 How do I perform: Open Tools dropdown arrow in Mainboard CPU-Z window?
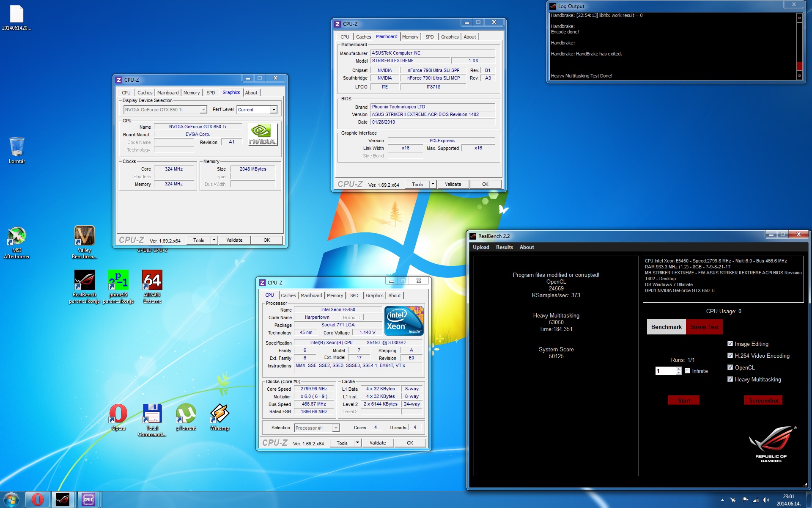pos(433,184)
